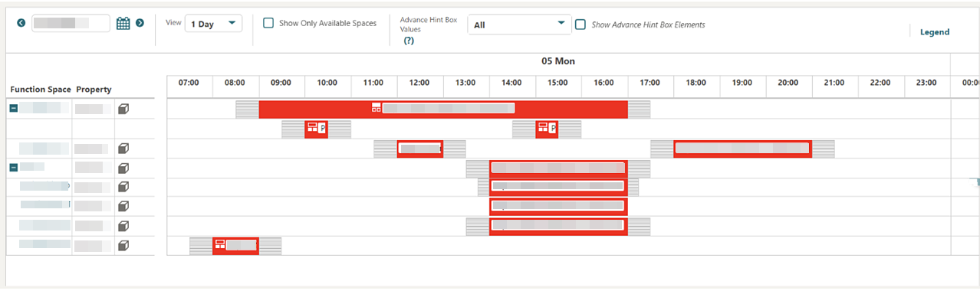The image size is (980, 291).
Task: Click the red event block near 10:00
Action: pos(317,129)
